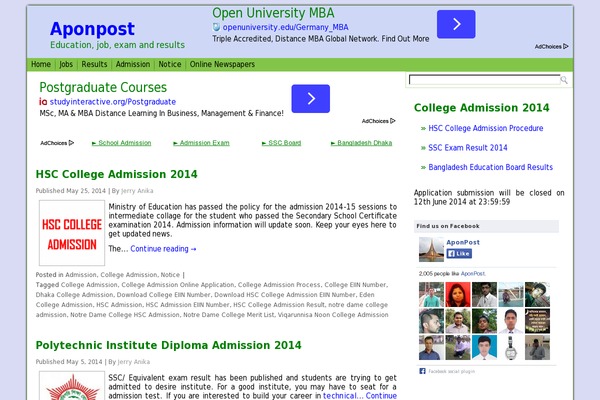Open SSC Exam Result 2014 sidebar link

468,148
